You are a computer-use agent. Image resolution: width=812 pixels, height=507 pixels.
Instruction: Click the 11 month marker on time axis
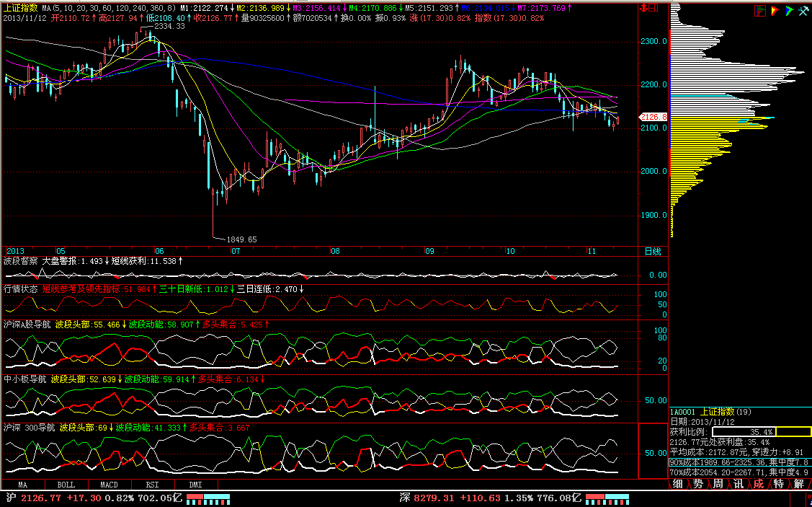click(x=592, y=252)
